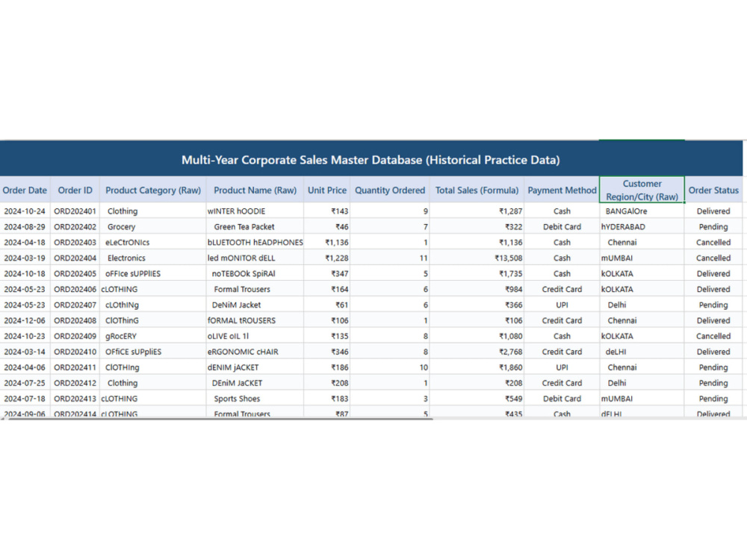This screenshot has width=747, height=560.
Task: Select Delivered status for ORD202401
Action: coord(713,211)
